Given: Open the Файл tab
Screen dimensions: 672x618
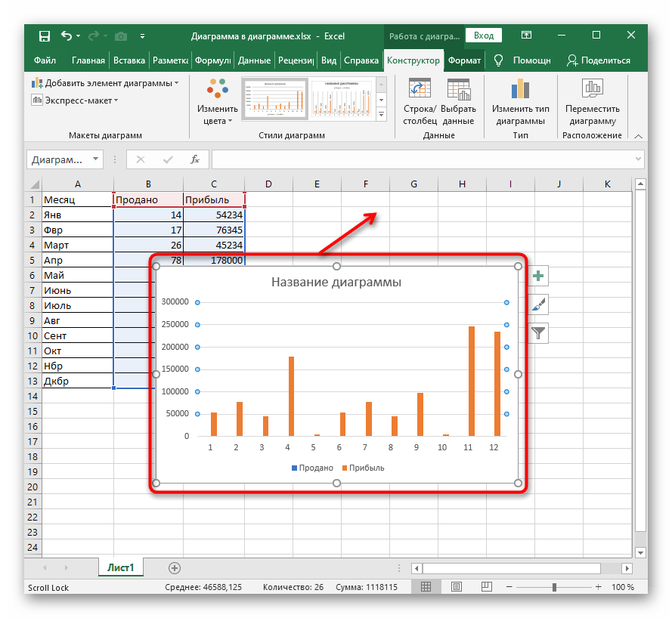Looking at the screenshot, I should [45, 60].
